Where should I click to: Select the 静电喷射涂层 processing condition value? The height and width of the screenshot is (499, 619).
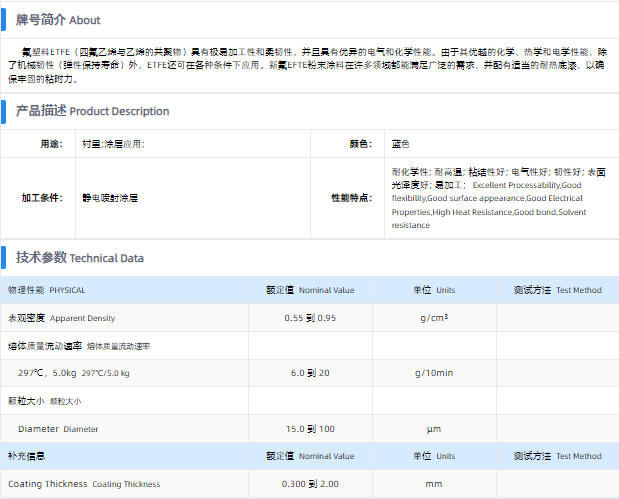tap(110, 198)
